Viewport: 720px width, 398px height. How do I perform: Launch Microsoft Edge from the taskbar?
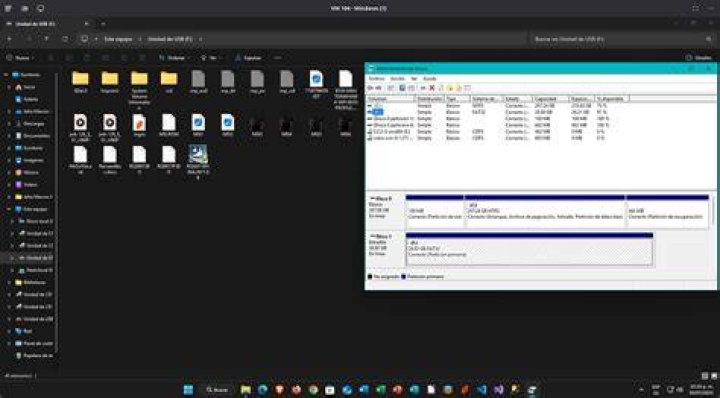(x=263, y=390)
